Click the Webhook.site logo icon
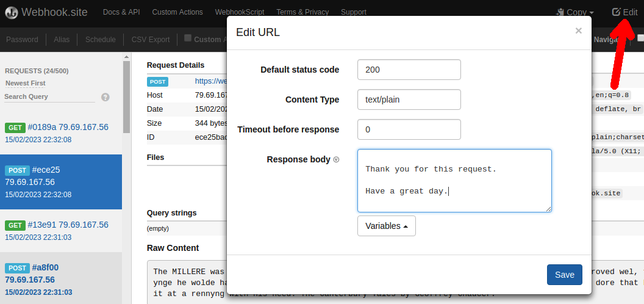The width and height of the screenshot is (644, 304). pyautogui.click(x=10, y=12)
